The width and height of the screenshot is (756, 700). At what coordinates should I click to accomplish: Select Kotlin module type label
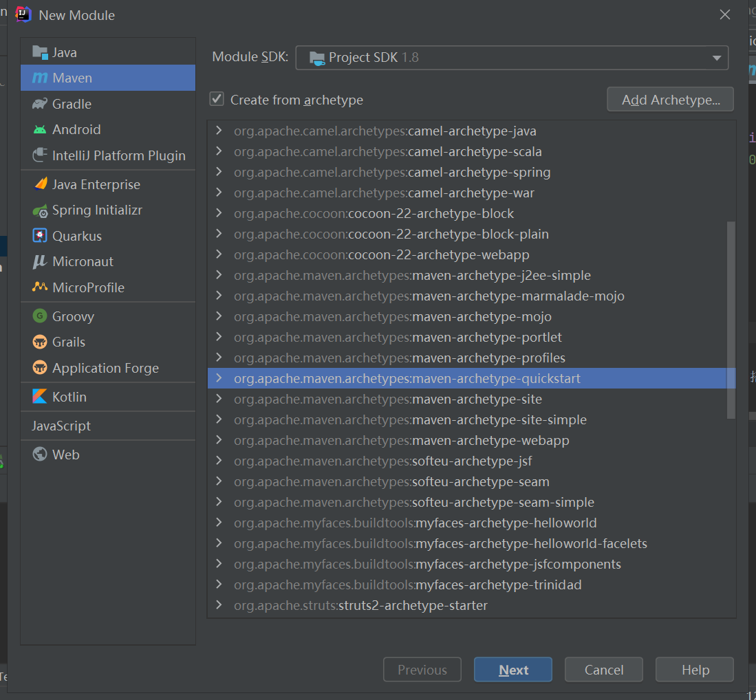click(x=69, y=397)
